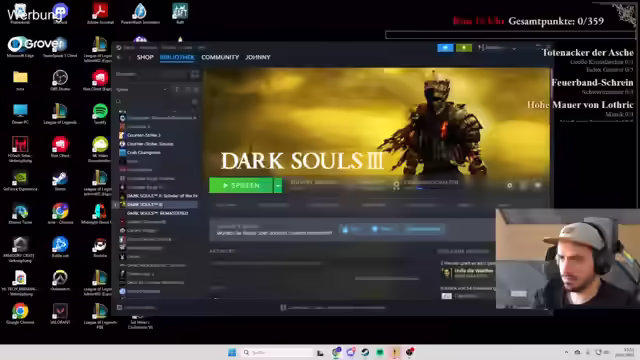Open GeForce Experience desktop shortcut
Screen dimensions: 640x360
tap(20, 180)
